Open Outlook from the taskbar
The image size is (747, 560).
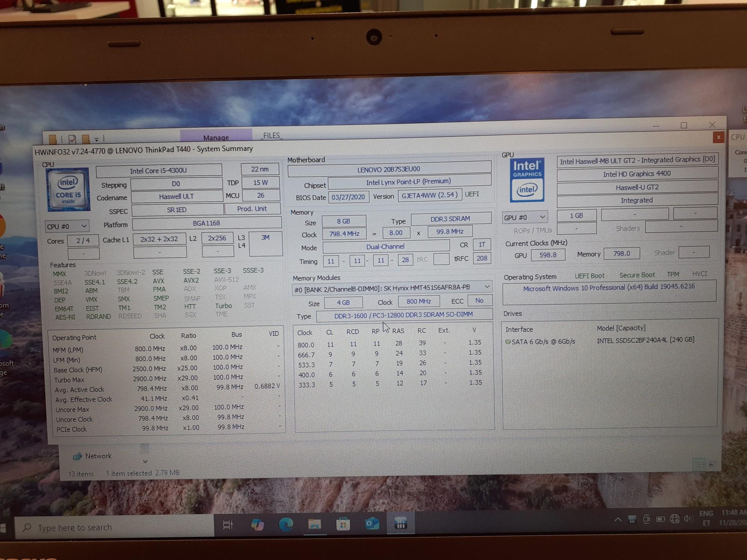[x=372, y=524]
